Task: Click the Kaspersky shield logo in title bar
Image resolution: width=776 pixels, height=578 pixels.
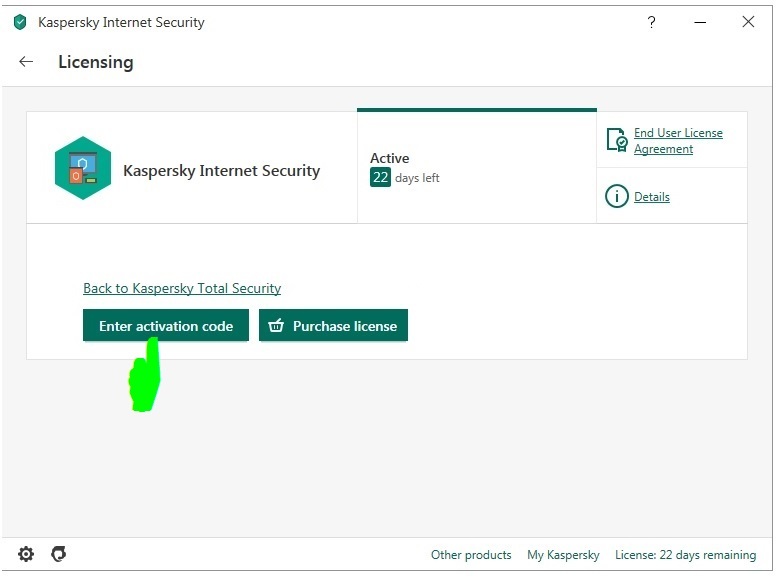Action: tap(20, 22)
